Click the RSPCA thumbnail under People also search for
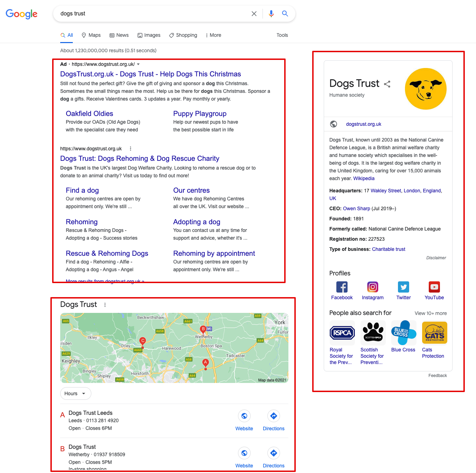Viewport: 476px width, 473px height. tap(342, 333)
